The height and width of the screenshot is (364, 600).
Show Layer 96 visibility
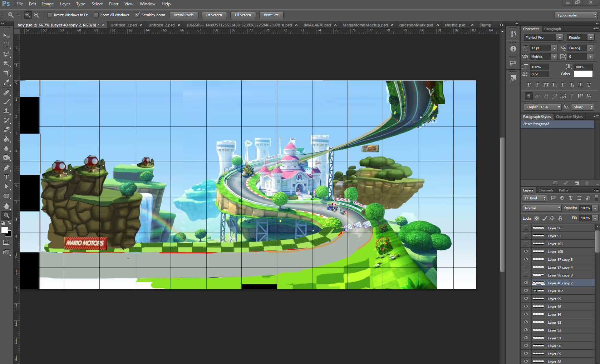pyautogui.click(x=526, y=228)
